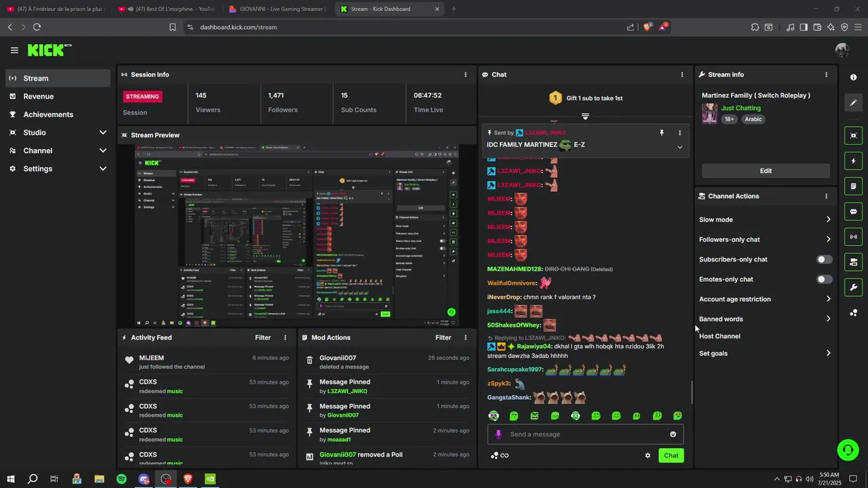This screenshot has width=868, height=488.
Task: Switch to the GIOVANNI Live Gaming Streamer tab
Action: tap(277, 9)
